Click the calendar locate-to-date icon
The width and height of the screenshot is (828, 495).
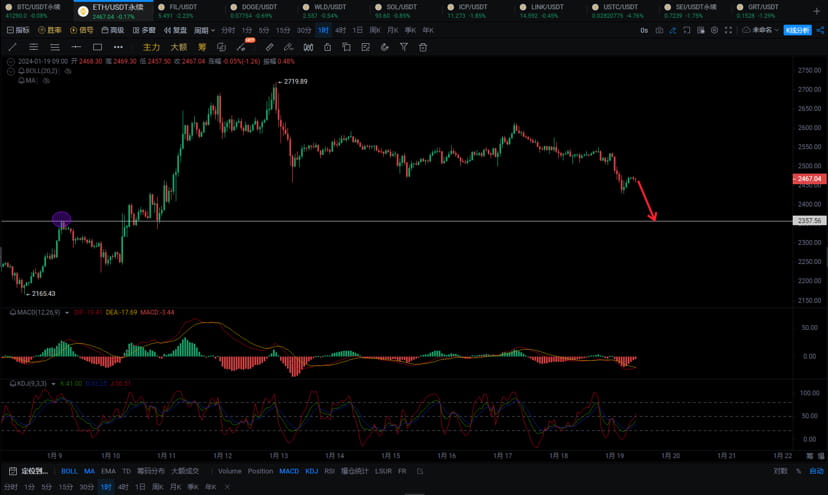(x=13, y=471)
